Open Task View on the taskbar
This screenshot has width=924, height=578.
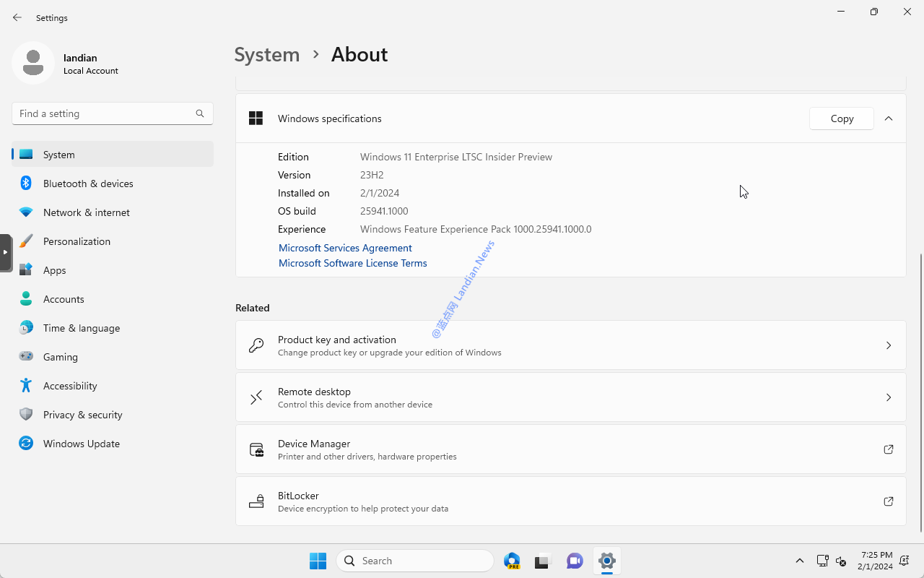[544, 561]
